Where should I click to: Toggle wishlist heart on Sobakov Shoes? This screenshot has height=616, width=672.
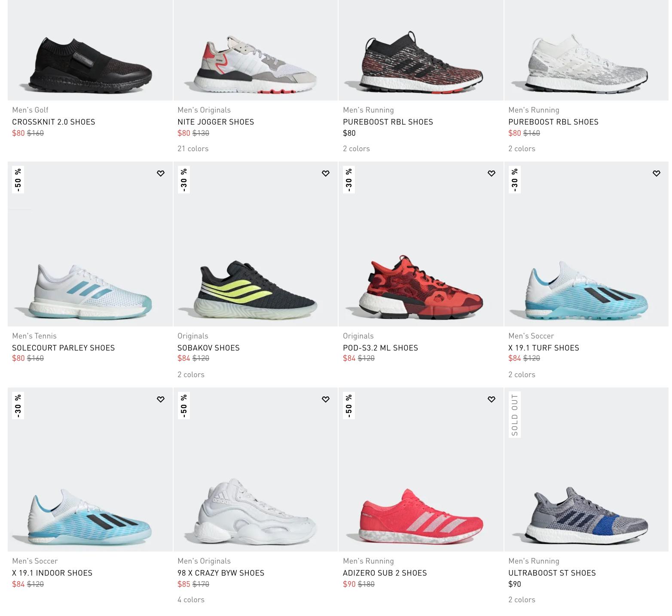(326, 174)
